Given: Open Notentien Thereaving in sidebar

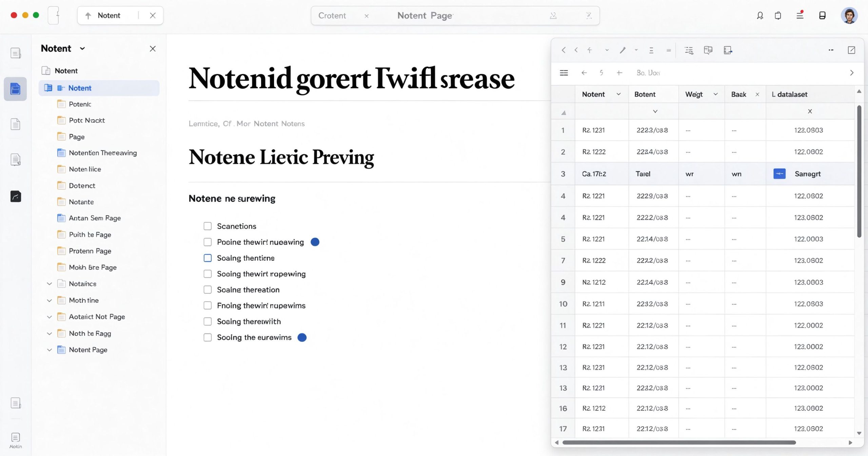Looking at the screenshot, I should pos(103,153).
